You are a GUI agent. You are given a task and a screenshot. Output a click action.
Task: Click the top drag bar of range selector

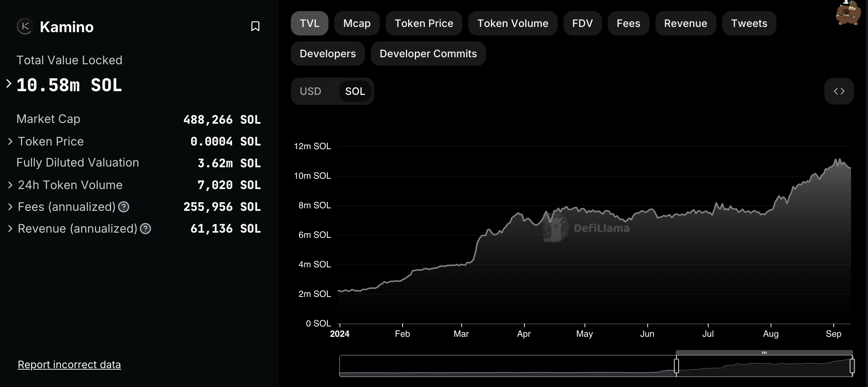pyautogui.click(x=764, y=353)
